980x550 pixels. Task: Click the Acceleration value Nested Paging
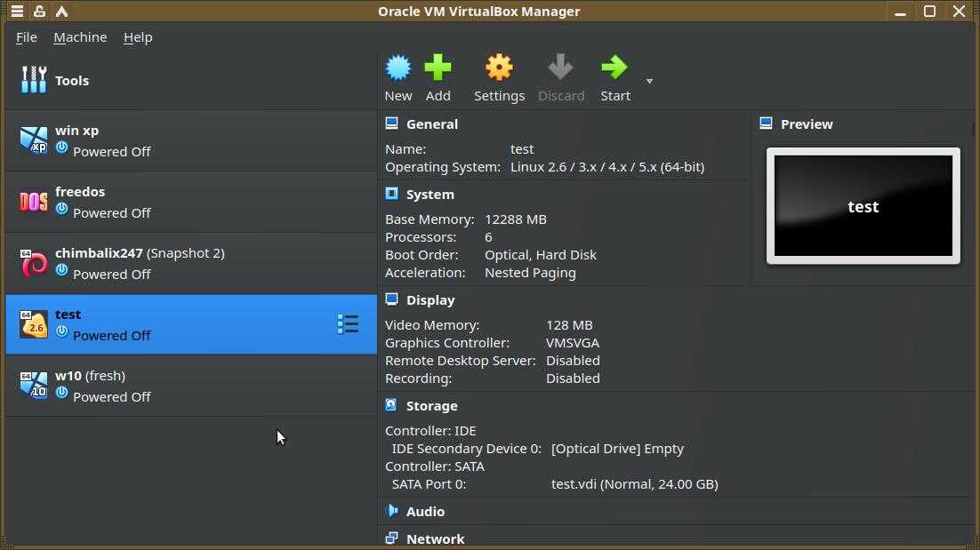(531, 273)
